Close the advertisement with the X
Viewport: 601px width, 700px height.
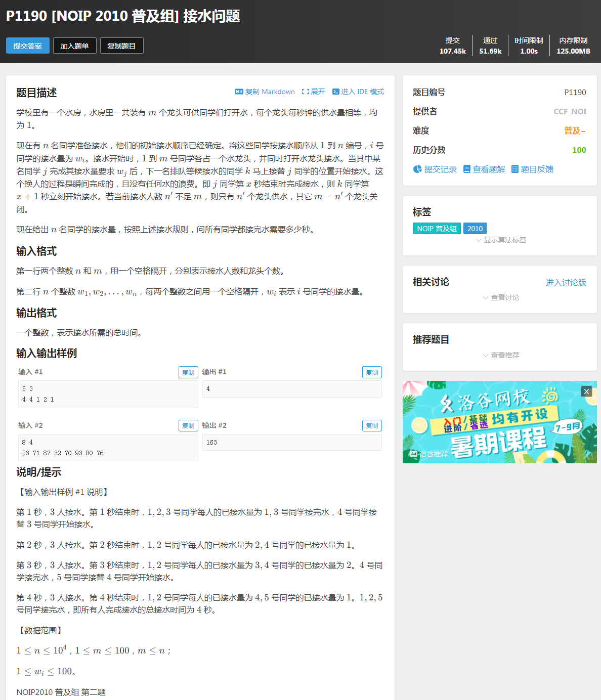(586, 391)
